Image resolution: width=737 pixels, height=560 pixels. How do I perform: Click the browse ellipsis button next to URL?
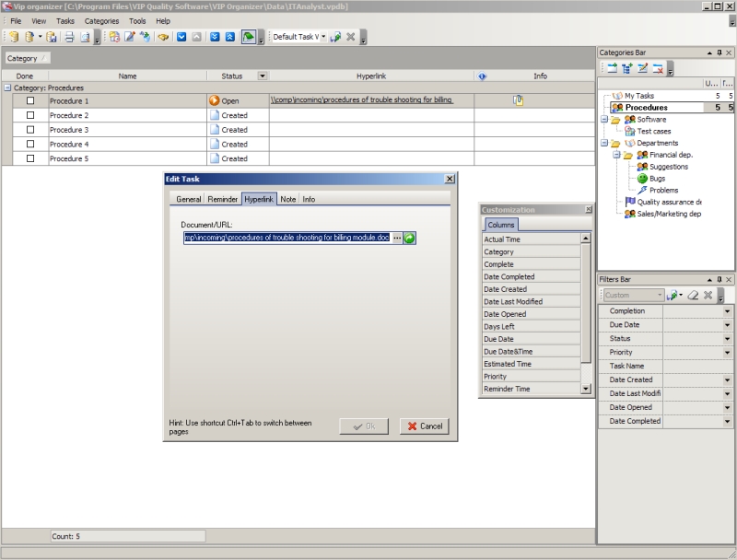tap(397, 238)
